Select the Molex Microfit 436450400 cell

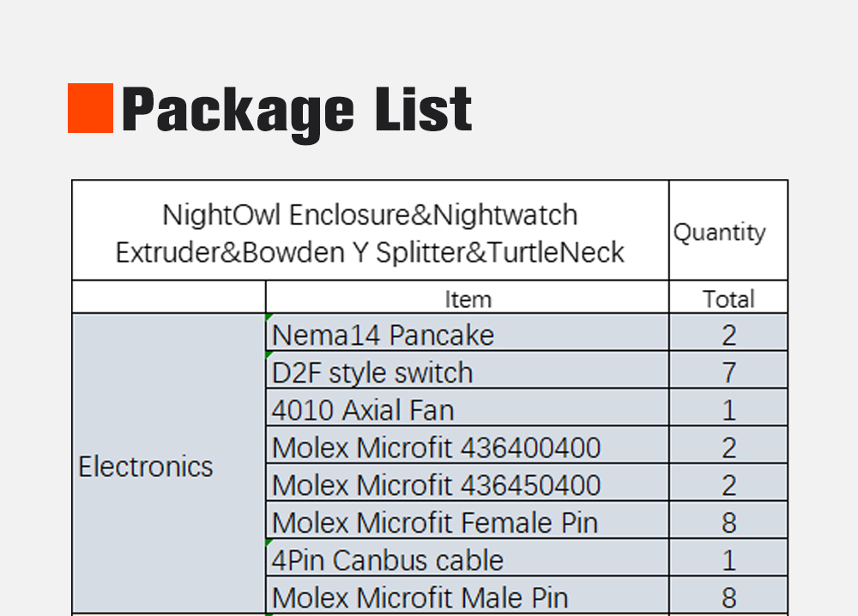tap(436, 486)
